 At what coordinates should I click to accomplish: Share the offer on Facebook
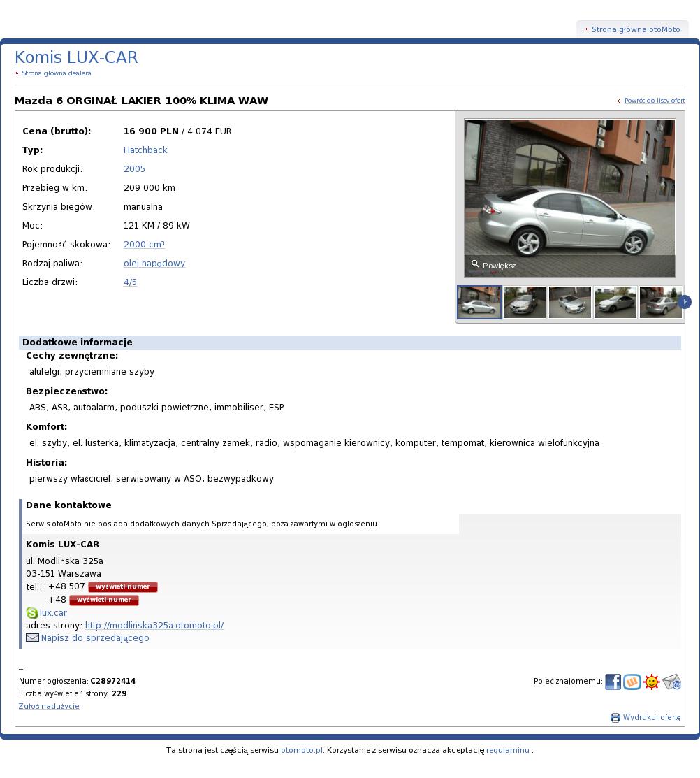[613, 682]
